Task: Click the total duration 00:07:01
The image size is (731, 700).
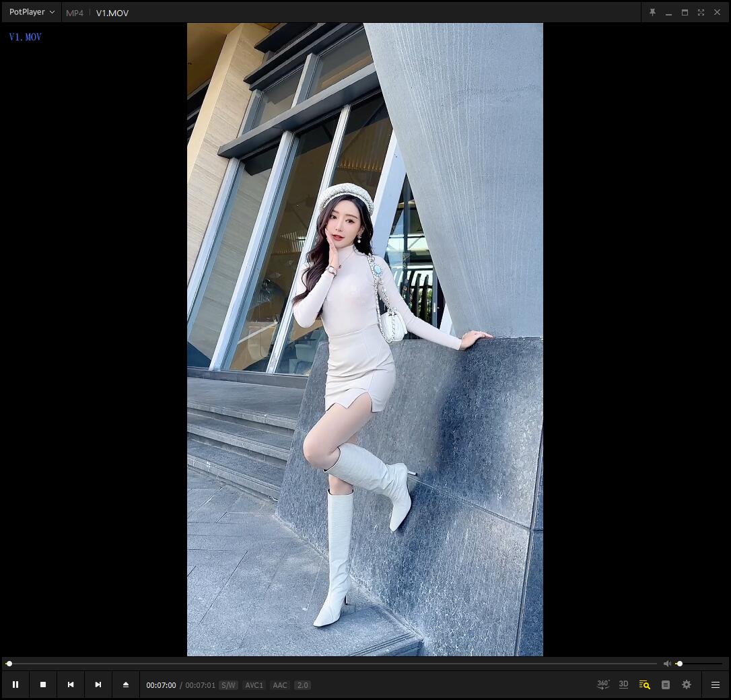Action: (200, 685)
